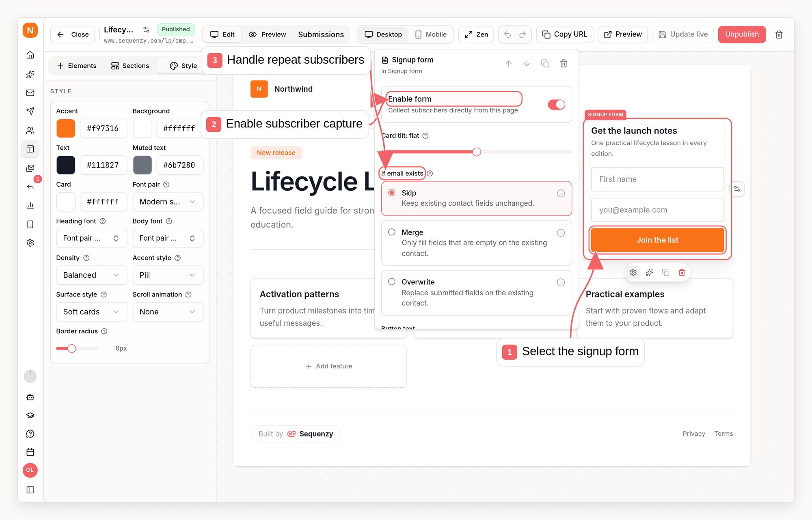812x520 pixels.
Task: Click the undo arrow in toolbar
Action: tap(508, 34)
